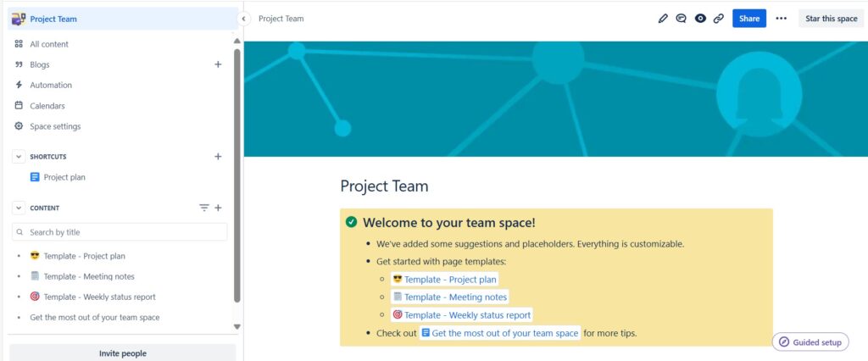Screen dimensions: 868x361
Task: Copy link with the chain icon
Action: [x=719, y=19]
